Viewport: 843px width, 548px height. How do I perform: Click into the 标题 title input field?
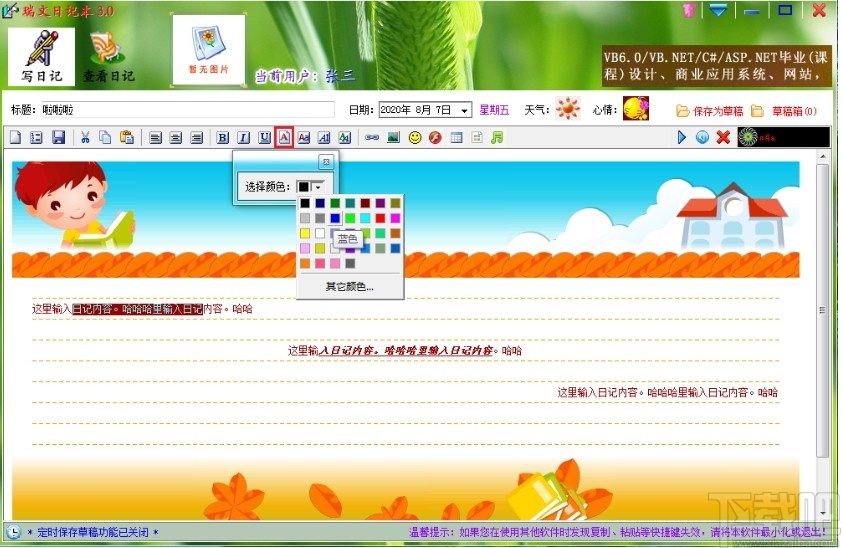pyautogui.click(x=188, y=110)
